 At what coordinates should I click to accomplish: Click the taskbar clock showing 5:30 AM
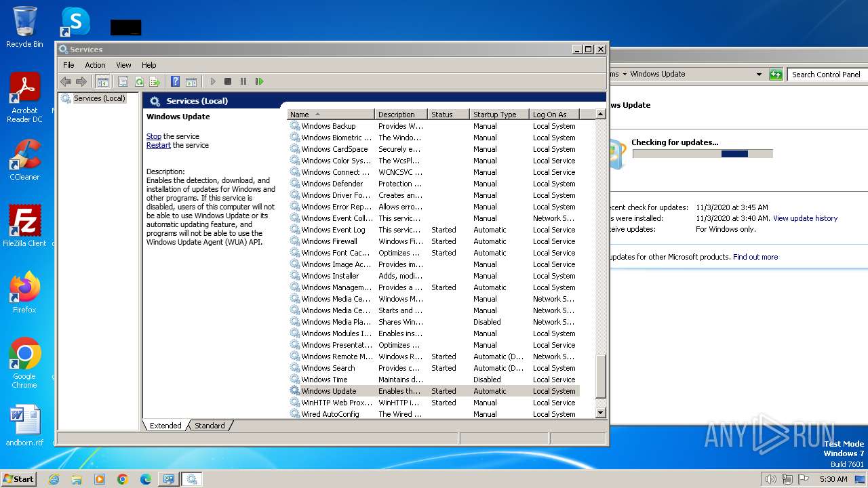833,479
